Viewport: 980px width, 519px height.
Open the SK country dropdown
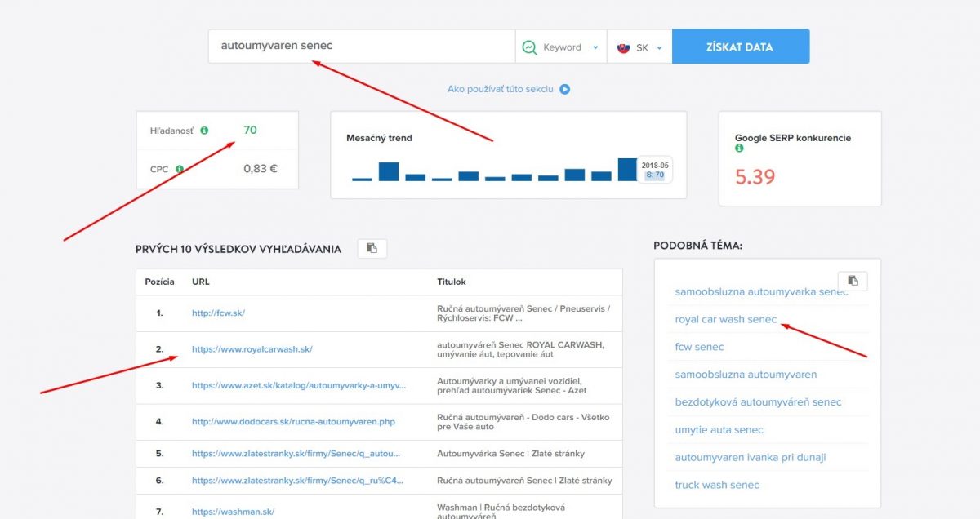pyautogui.click(x=639, y=47)
